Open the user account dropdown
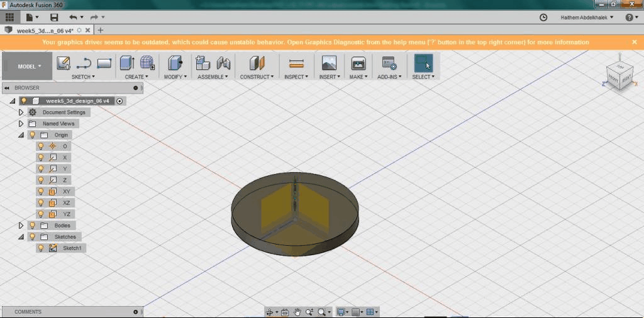 tap(587, 17)
